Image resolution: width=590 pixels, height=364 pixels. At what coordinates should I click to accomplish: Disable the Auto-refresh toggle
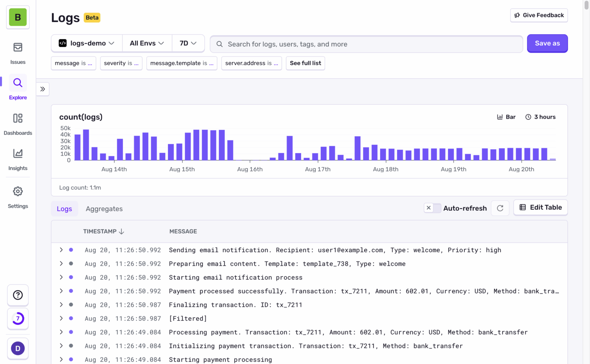433,208
